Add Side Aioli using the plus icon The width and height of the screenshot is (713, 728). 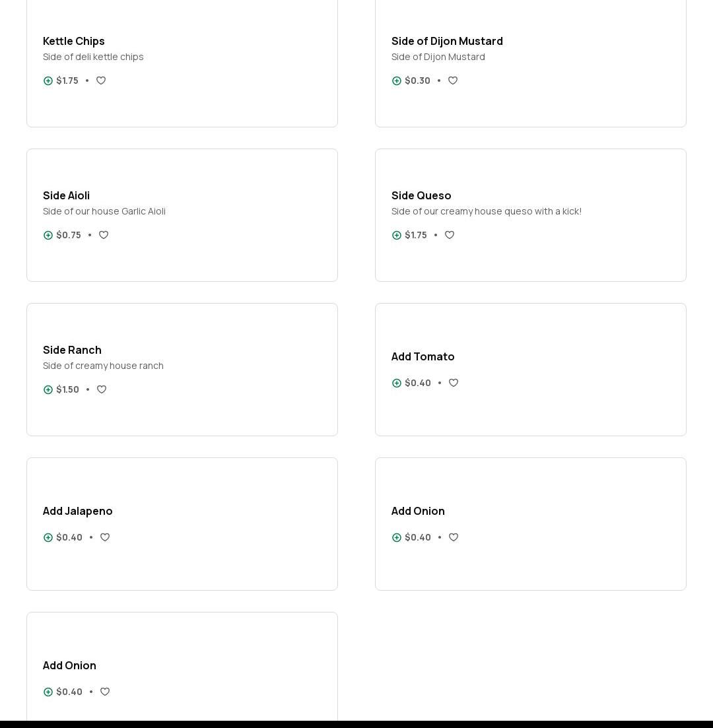[48, 235]
